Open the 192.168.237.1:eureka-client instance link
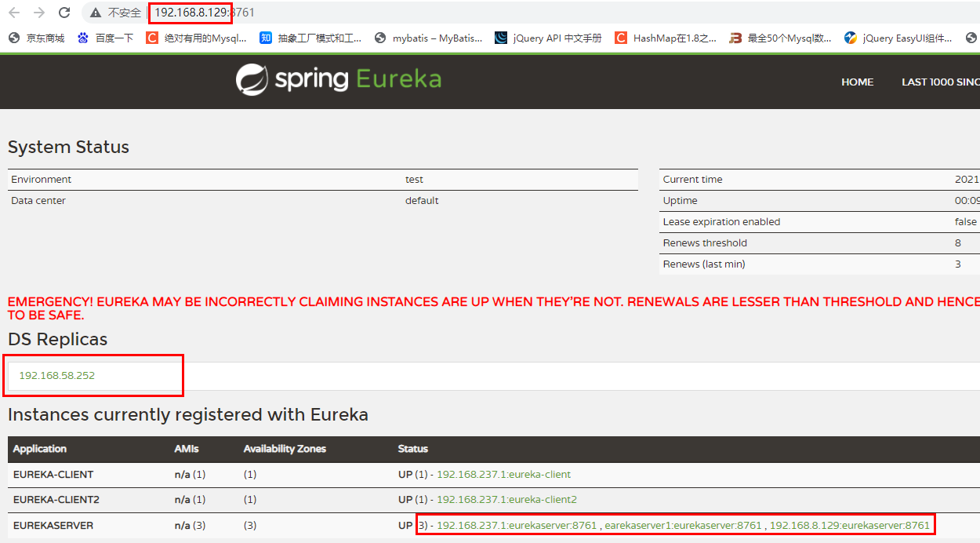This screenshot has height=543, width=980. pyautogui.click(x=503, y=474)
